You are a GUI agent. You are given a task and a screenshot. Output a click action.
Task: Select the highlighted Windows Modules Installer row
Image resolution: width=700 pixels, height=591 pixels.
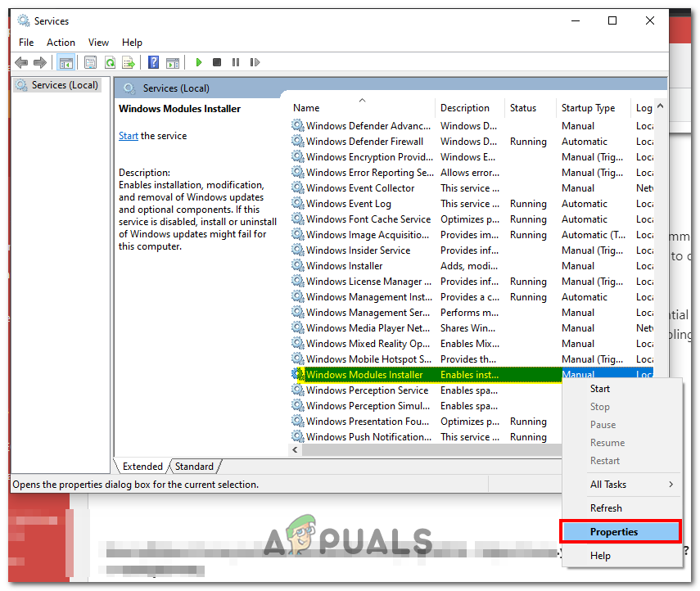click(x=472, y=375)
